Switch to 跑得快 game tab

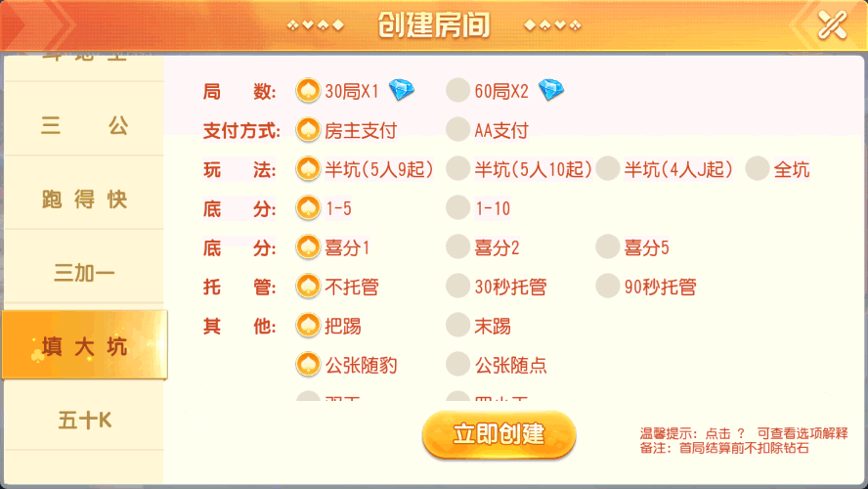pos(84,200)
